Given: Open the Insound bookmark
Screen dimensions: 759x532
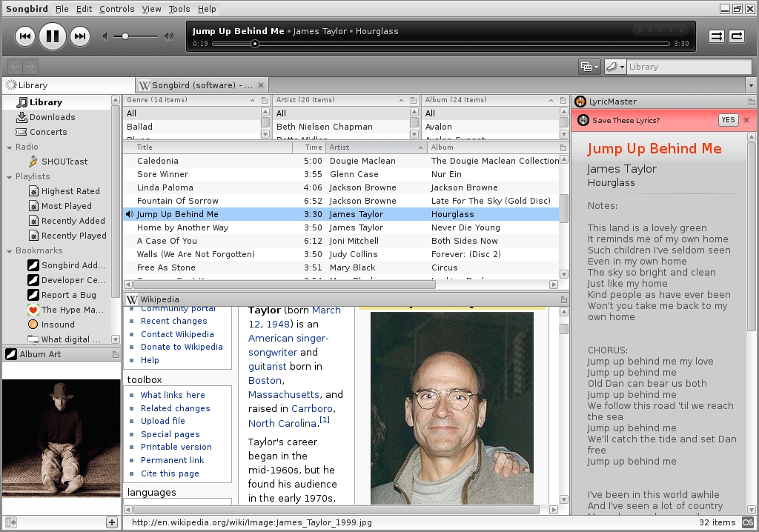Looking at the screenshot, I should (58, 325).
